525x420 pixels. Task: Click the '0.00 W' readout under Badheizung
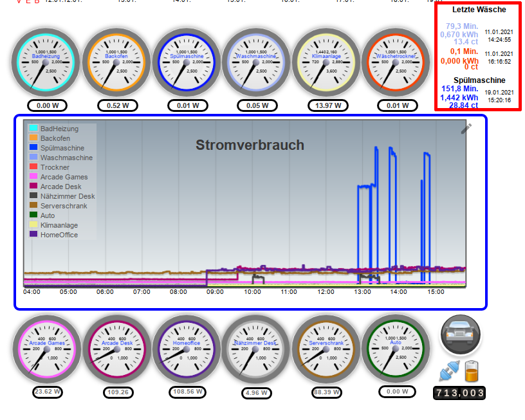[47, 105]
